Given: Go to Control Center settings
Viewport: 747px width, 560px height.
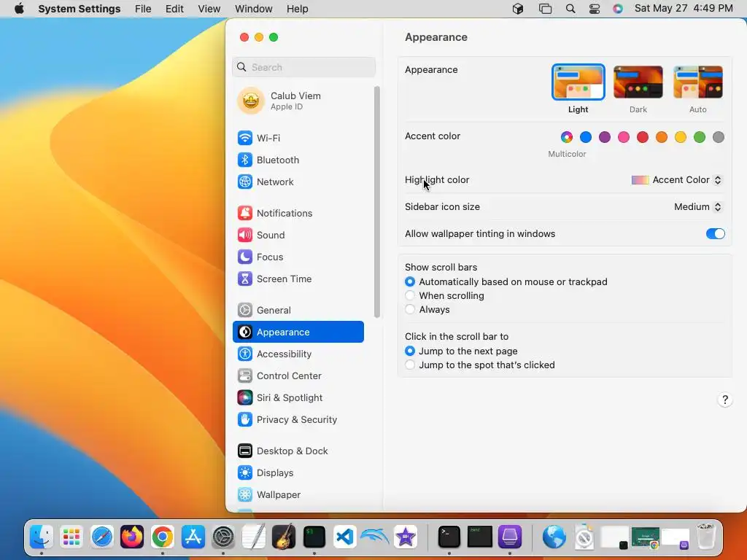Looking at the screenshot, I should [298, 376].
